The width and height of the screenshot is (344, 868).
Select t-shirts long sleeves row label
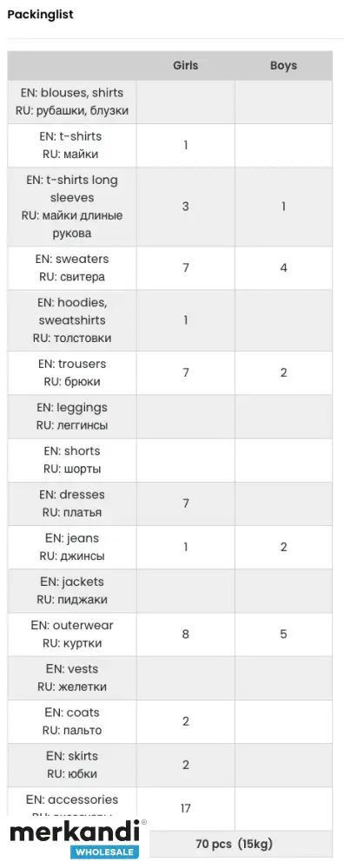[x=72, y=207]
